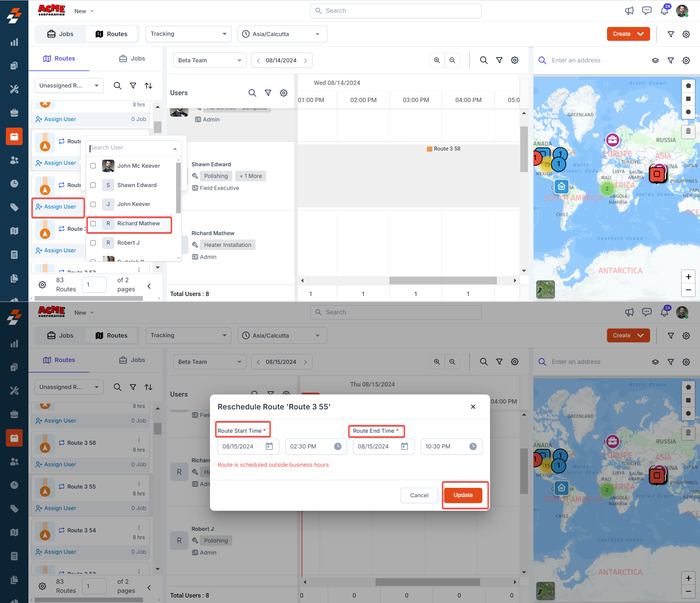
Task: Click the Update button in reschedule dialog
Action: [x=463, y=495]
